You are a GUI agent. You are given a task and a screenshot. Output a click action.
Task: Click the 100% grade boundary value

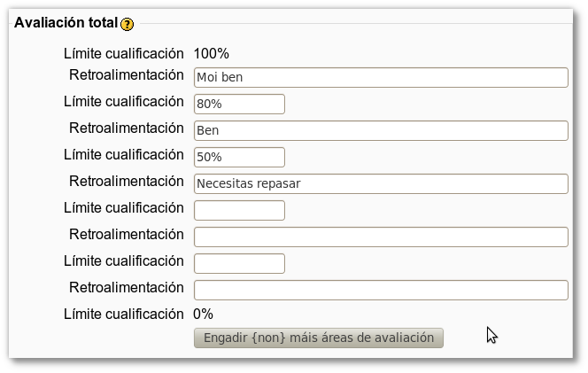pos(211,53)
